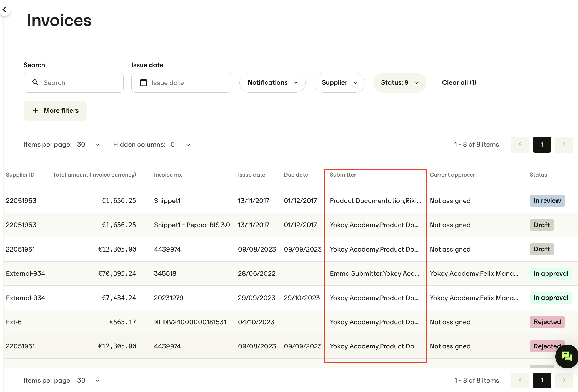The height and width of the screenshot is (392, 578).
Task: Expand bottom Items per page selector
Action: click(x=89, y=380)
